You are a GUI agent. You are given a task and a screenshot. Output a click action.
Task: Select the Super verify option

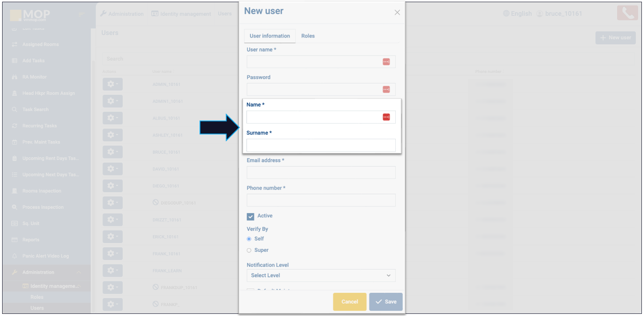pyautogui.click(x=249, y=251)
